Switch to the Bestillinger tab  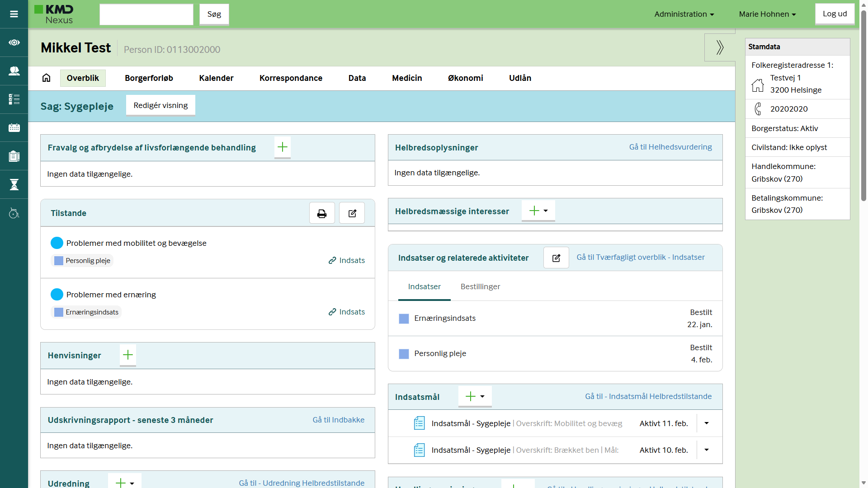[480, 286]
